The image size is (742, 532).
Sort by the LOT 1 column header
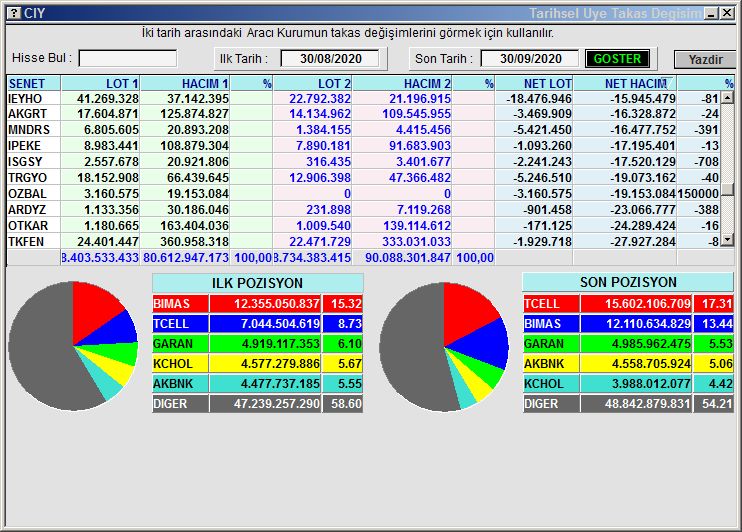[100, 83]
